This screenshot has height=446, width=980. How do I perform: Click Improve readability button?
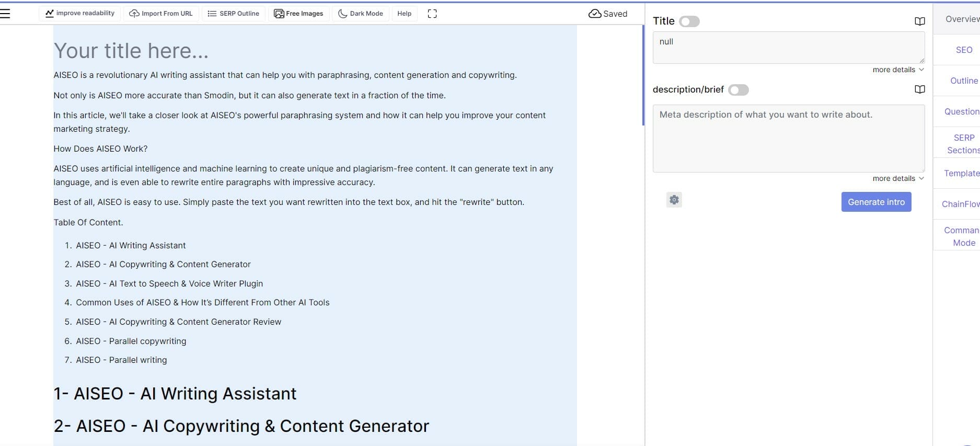(x=80, y=14)
